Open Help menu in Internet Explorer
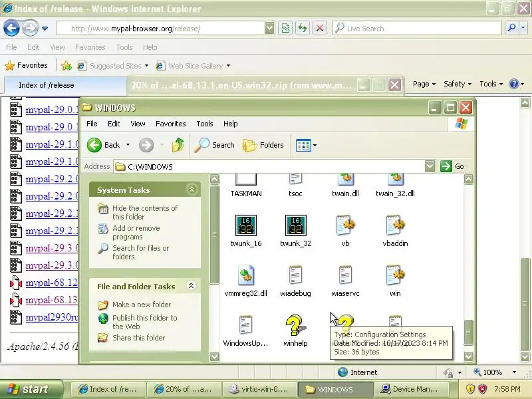The height and width of the screenshot is (399, 532). [150, 47]
